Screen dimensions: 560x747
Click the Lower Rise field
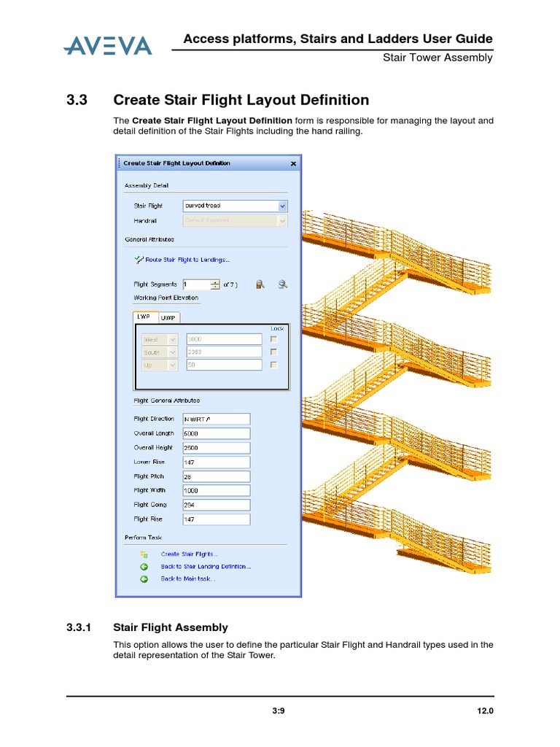coord(216,462)
